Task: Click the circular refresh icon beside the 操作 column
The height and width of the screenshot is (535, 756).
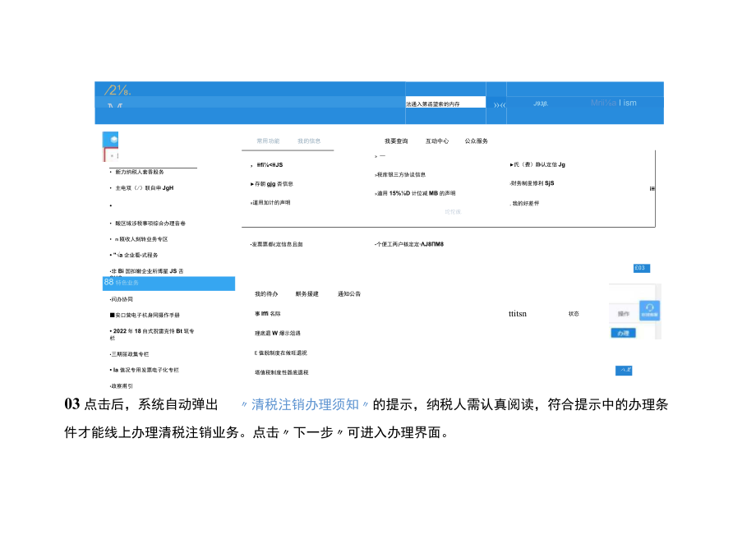Action: pos(649,311)
